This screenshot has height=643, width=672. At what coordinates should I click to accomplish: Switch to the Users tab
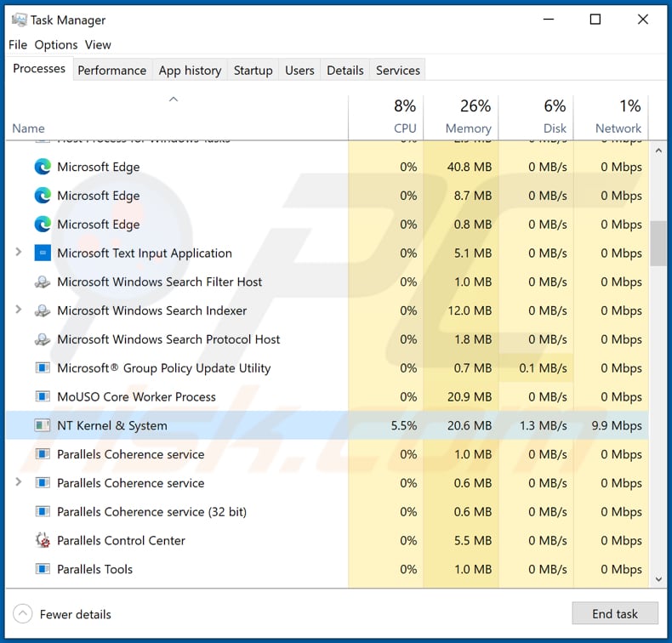tap(299, 71)
